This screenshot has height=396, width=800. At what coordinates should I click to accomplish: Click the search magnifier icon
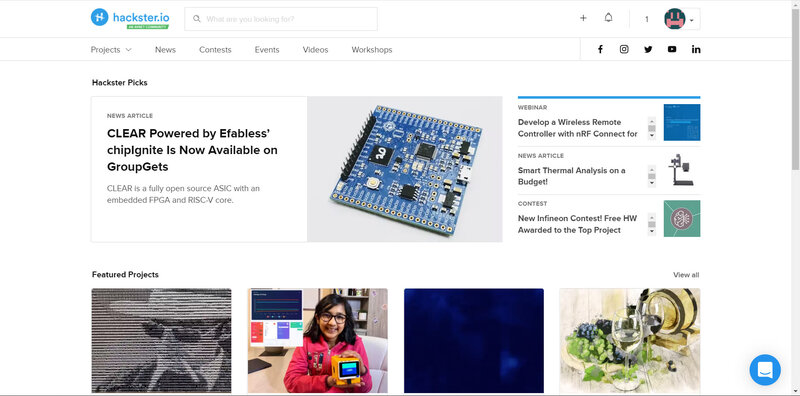coord(196,19)
